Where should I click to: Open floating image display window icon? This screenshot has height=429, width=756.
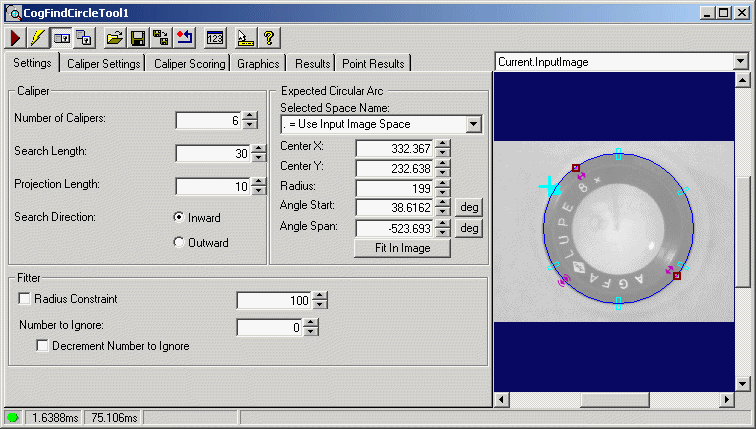point(85,38)
